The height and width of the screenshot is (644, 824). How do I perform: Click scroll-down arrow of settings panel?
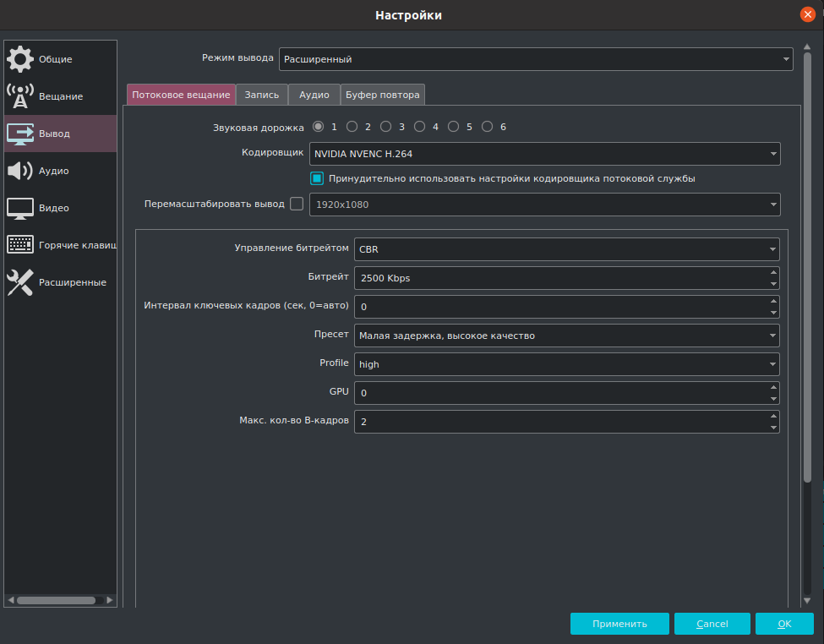coord(807,600)
